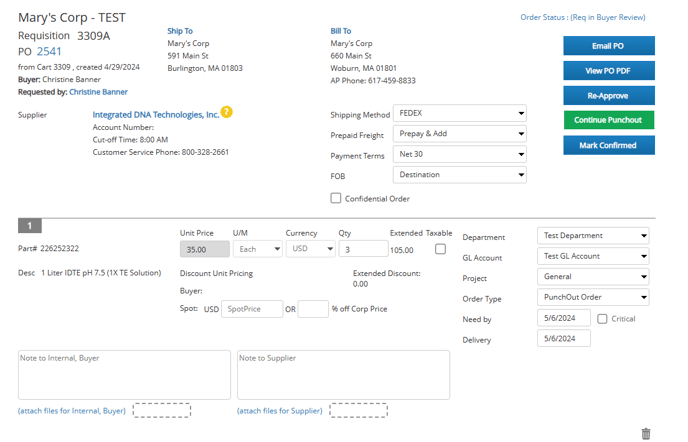Click the SpotPrice input field
The image size is (688, 442).
tap(252, 309)
